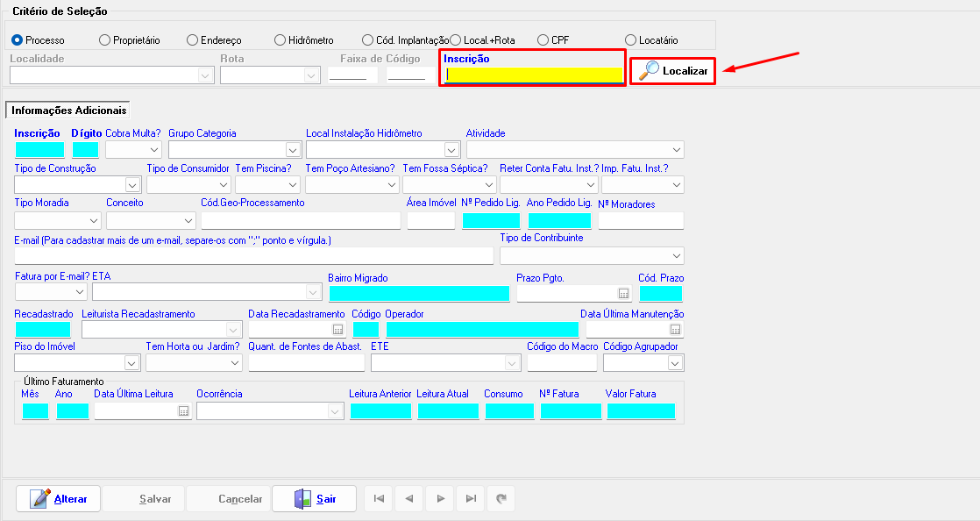This screenshot has height=521, width=980.
Task: Click the Alterar button
Action: [x=59, y=499]
